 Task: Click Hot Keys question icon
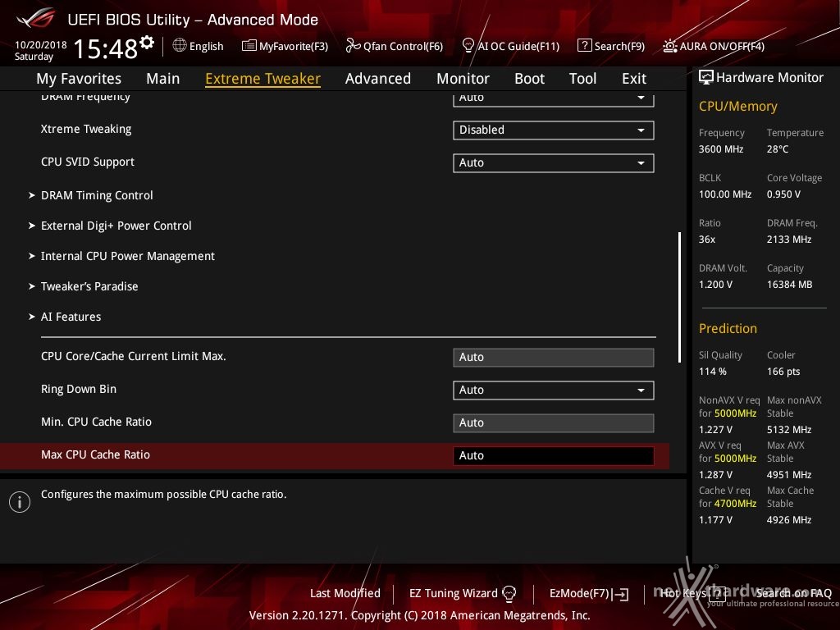[x=717, y=593]
